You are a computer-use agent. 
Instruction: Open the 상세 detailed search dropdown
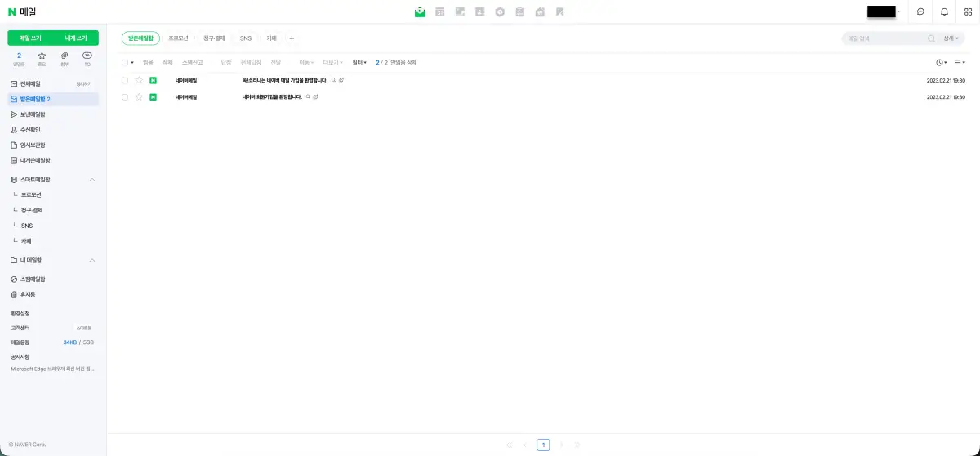(951, 38)
